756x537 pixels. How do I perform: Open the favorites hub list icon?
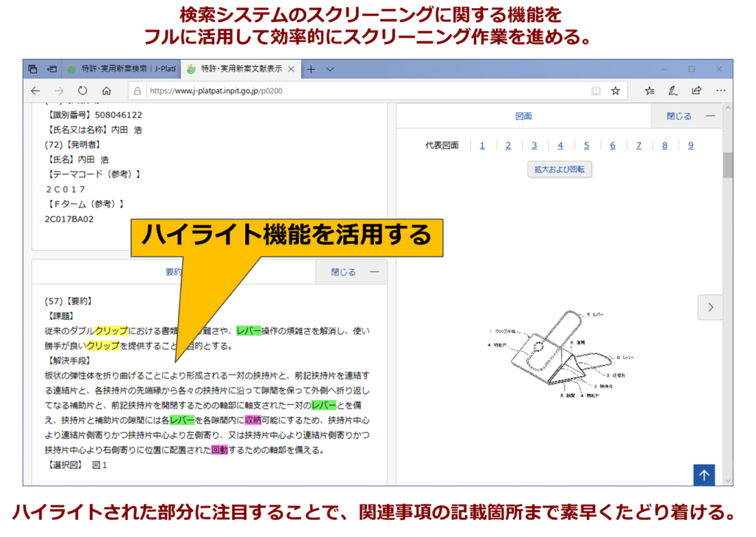(649, 91)
